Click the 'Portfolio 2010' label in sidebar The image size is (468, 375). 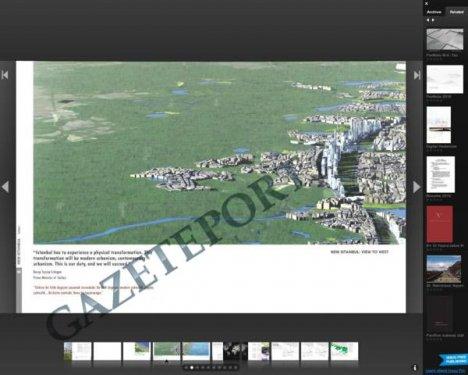click(439, 97)
